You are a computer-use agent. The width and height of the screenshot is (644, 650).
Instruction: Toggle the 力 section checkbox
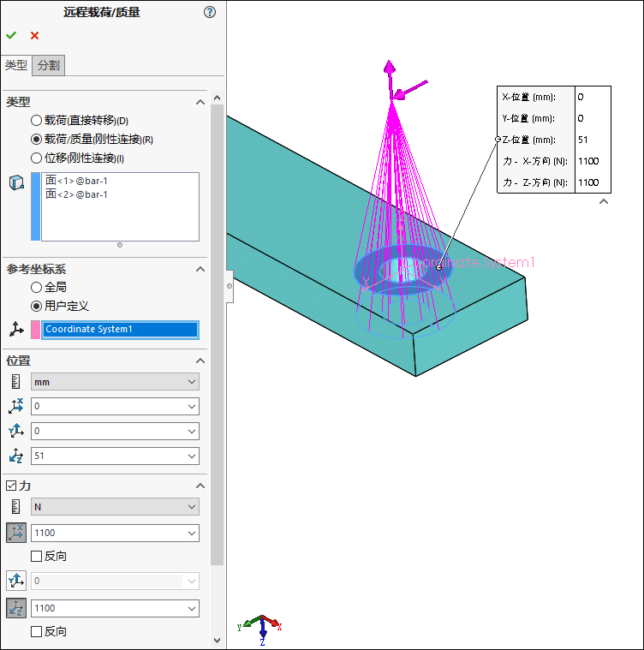pyautogui.click(x=11, y=486)
